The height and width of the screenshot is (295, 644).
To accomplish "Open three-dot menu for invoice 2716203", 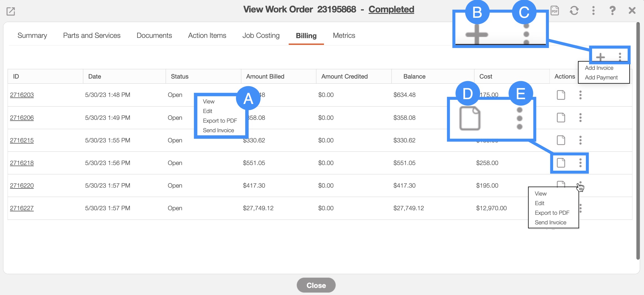I will click(x=580, y=95).
